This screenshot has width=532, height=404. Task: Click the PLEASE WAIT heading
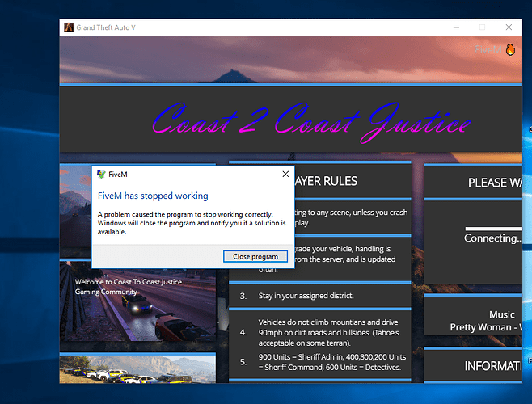click(x=495, y=183)
